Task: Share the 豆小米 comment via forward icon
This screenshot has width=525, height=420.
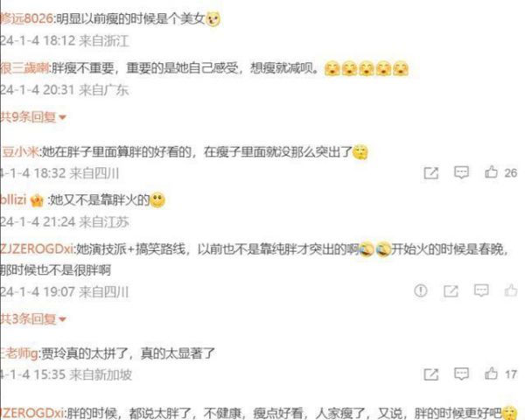Action: (x=430, y=173)
